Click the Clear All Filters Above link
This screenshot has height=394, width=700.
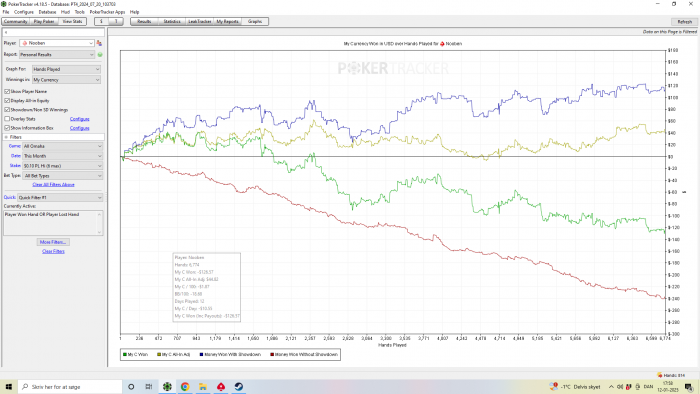(x=53, y=185)
